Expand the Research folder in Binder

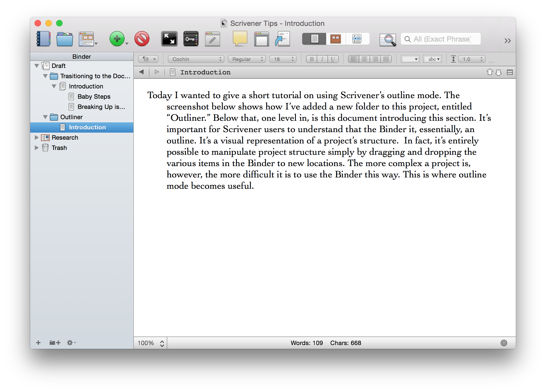tap(37, 137)
